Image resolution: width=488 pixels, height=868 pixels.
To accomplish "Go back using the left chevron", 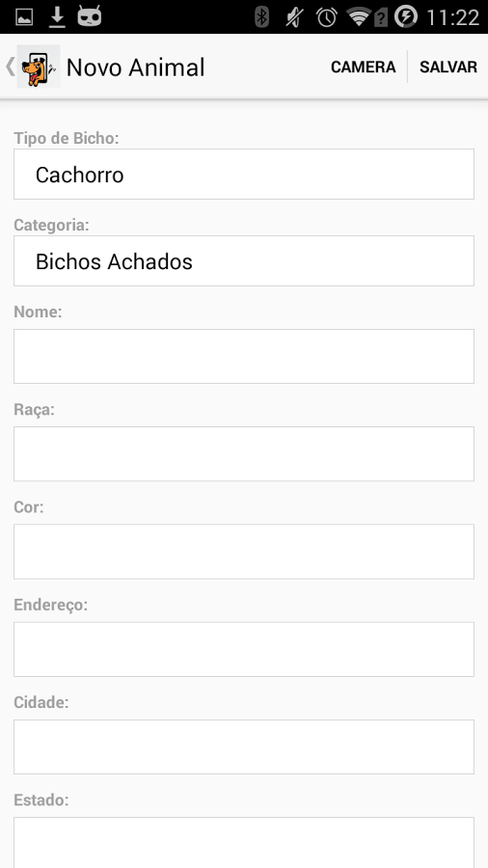I will [10, 67].
